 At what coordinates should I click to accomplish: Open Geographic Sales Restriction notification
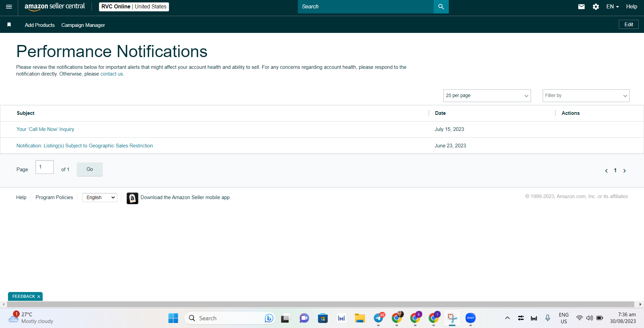(x=85, y=146)
